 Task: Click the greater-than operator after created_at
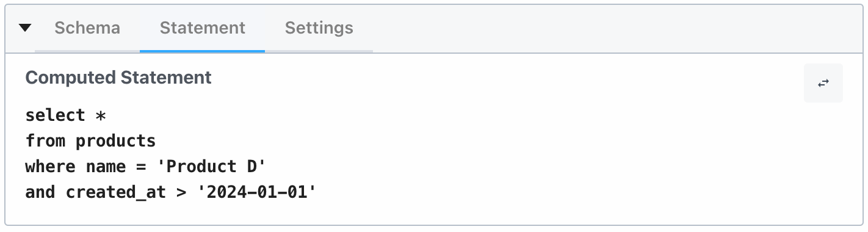tap(181, 192)
